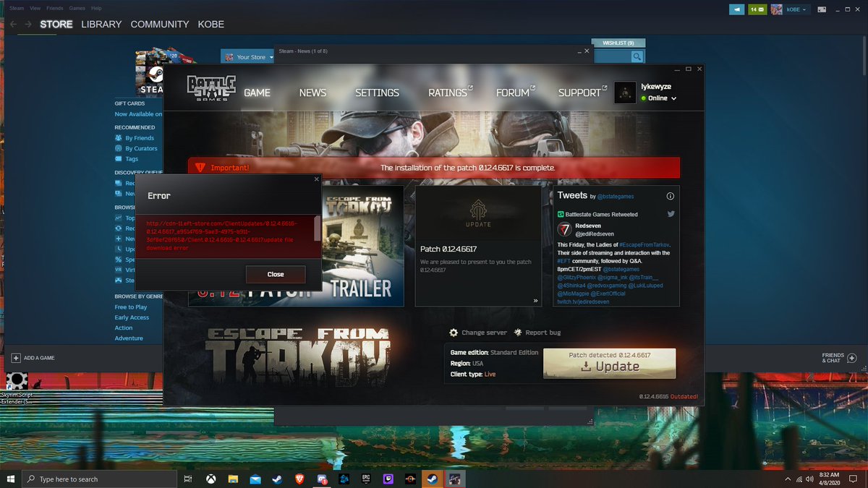
Task: Click lykewyze profile avatar in launcher
Action: [x=625, y=92]
